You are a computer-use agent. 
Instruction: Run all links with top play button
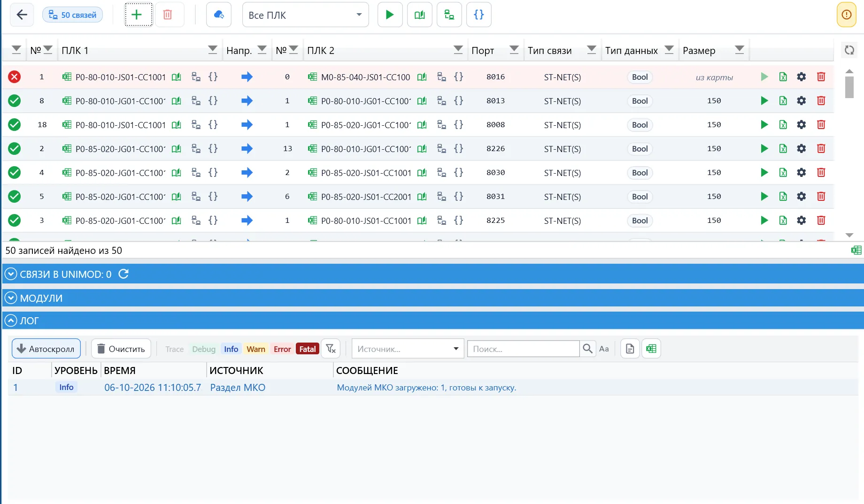tap(390, 15)
